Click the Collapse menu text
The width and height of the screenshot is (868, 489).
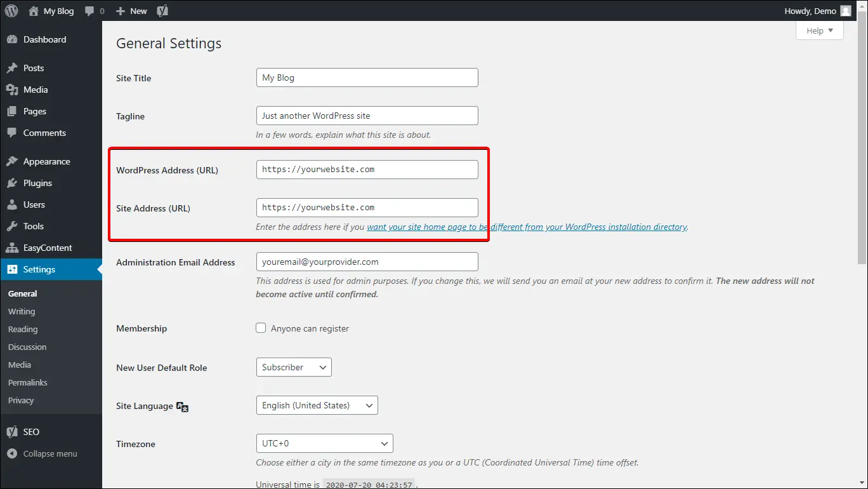point(50,453)
